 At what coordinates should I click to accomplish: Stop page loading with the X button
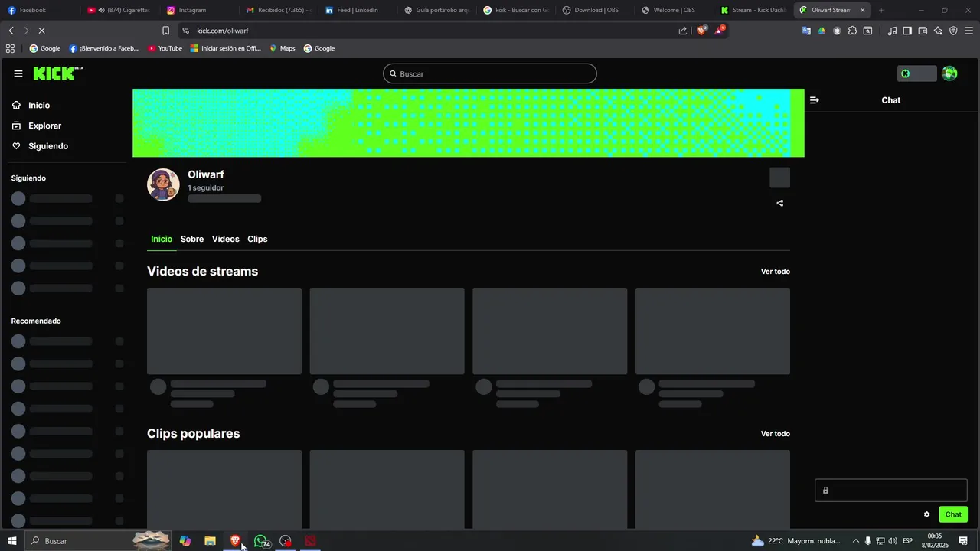tap(41, 31)
